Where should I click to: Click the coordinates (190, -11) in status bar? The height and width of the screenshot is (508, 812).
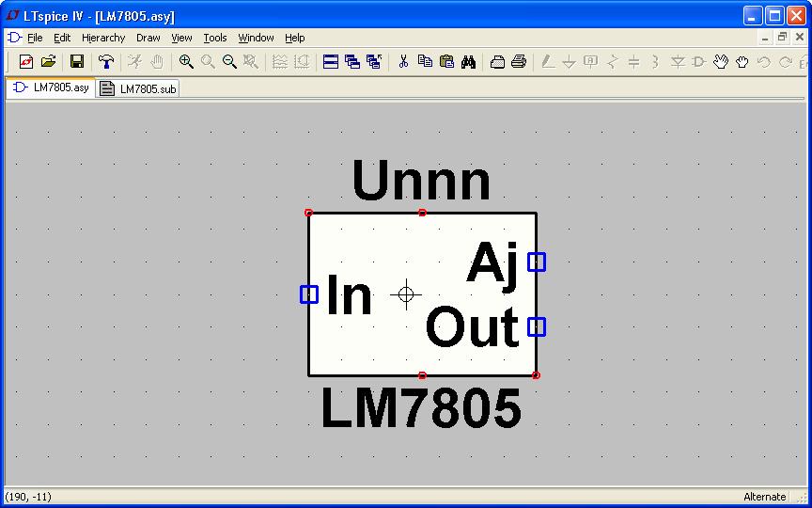(x=28, y=497)
